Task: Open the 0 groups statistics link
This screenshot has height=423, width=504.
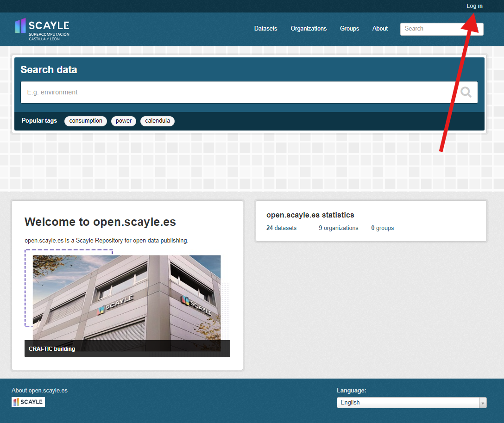Action: point(383,228)
